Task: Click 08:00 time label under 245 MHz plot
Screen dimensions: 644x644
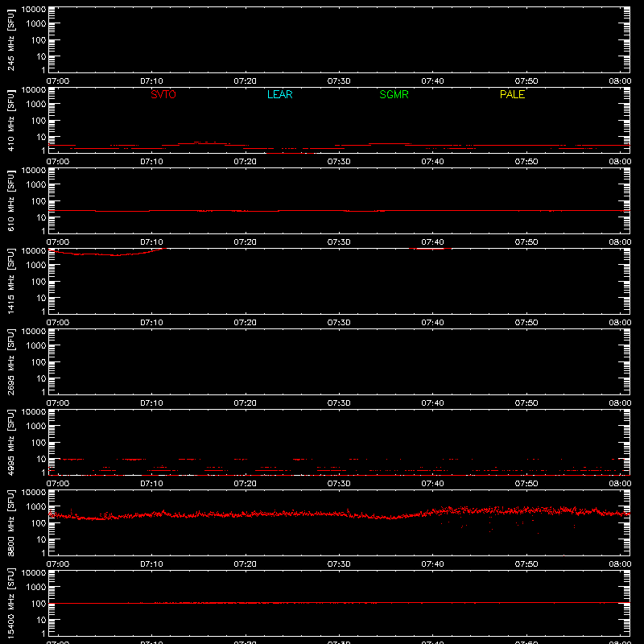Action: pyautogui.click(x=620, y=81)
